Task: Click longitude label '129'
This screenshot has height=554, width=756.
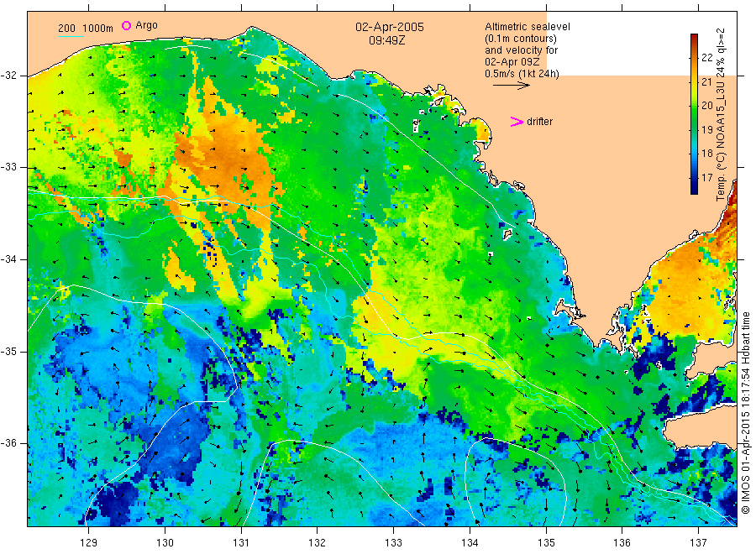Action: (89, 543)
